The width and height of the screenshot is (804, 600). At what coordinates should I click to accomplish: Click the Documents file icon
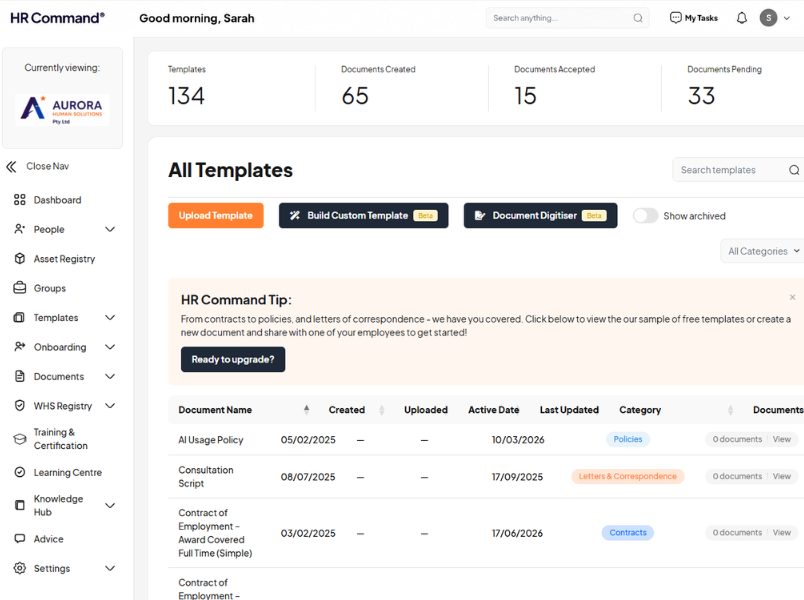click(x=19, y=376)
